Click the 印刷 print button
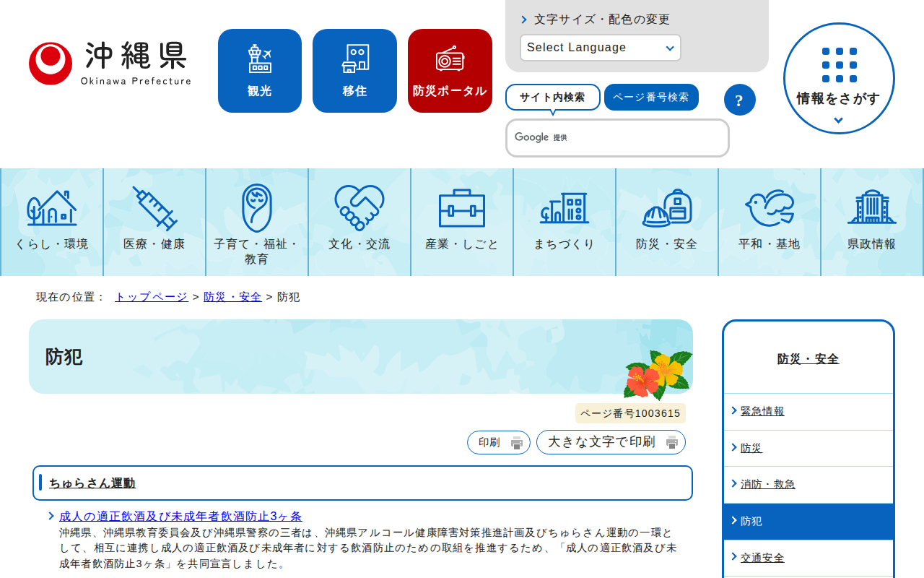Image resolution: width=924 pixels, height=578 pixels. pos(499,442)
